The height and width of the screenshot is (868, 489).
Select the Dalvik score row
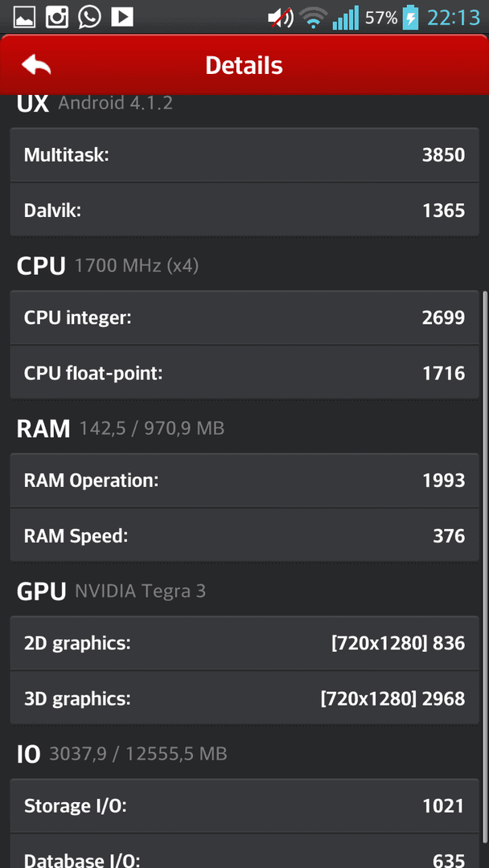click(x=244, y=210)
